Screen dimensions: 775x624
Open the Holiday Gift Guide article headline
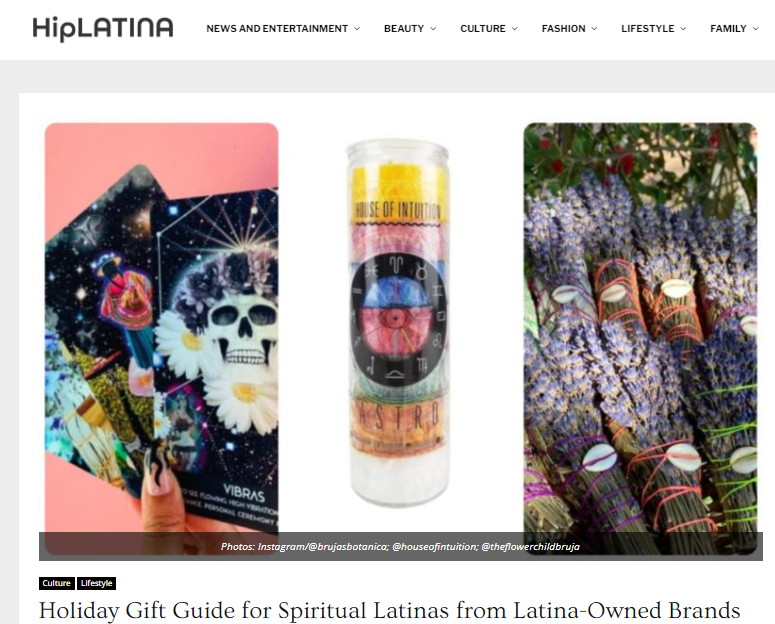tap(389, 610)
